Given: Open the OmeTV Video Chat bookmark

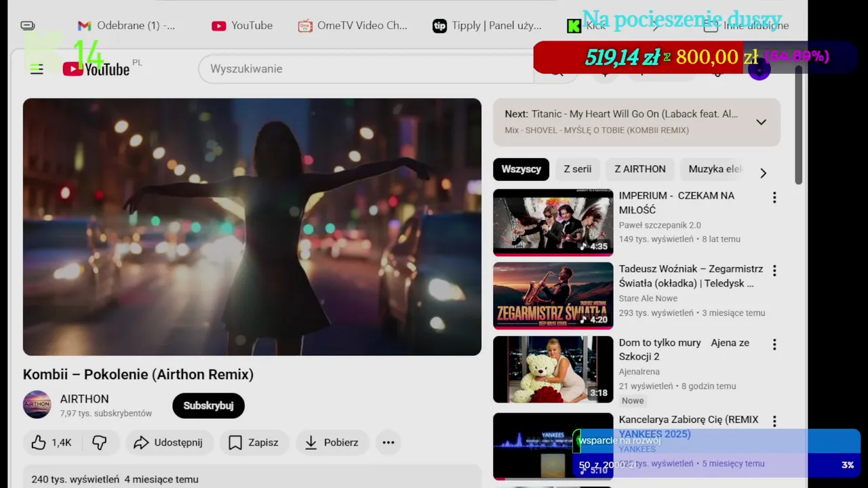Looking at the screenshot, I should 353,26.
